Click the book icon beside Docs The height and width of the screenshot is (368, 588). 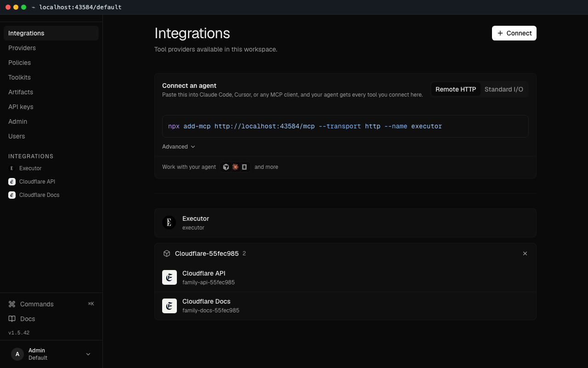tap(12, 319)
